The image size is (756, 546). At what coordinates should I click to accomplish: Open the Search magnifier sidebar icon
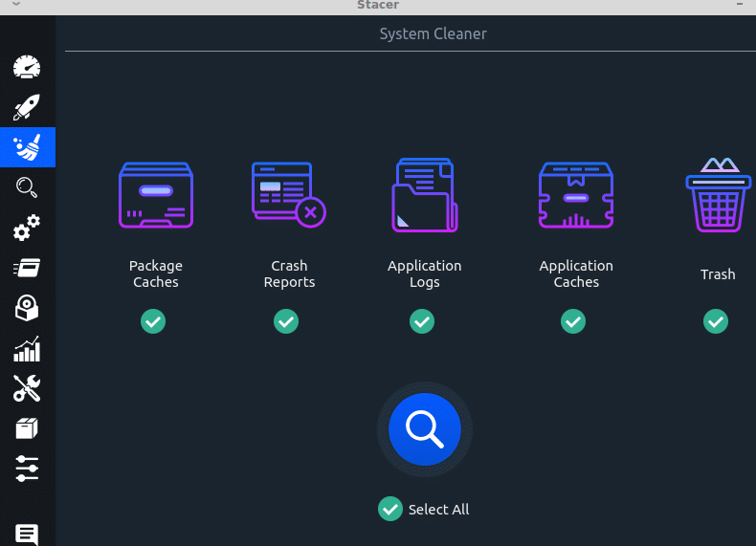[27, 187]
